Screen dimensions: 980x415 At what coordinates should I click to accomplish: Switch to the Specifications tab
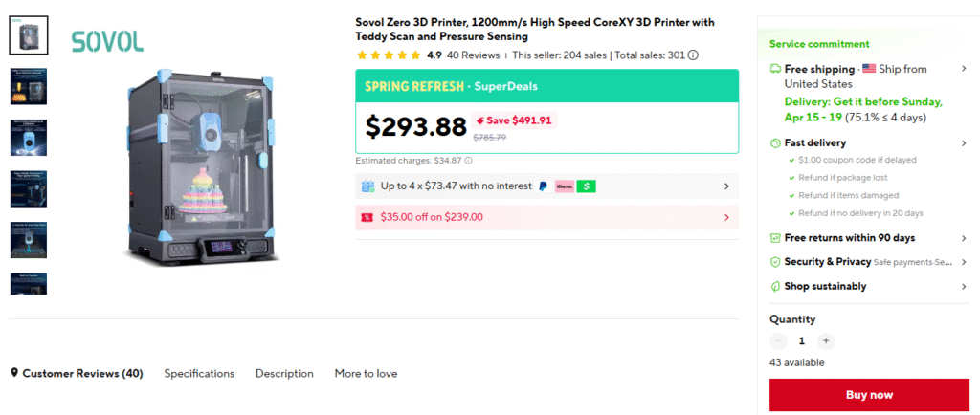[x=199, y=374]
